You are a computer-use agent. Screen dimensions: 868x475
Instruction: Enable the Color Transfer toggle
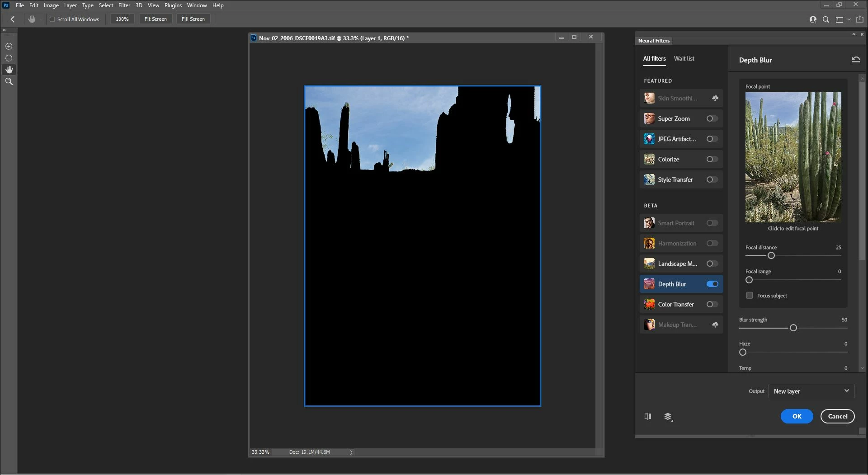pos(712,304)
